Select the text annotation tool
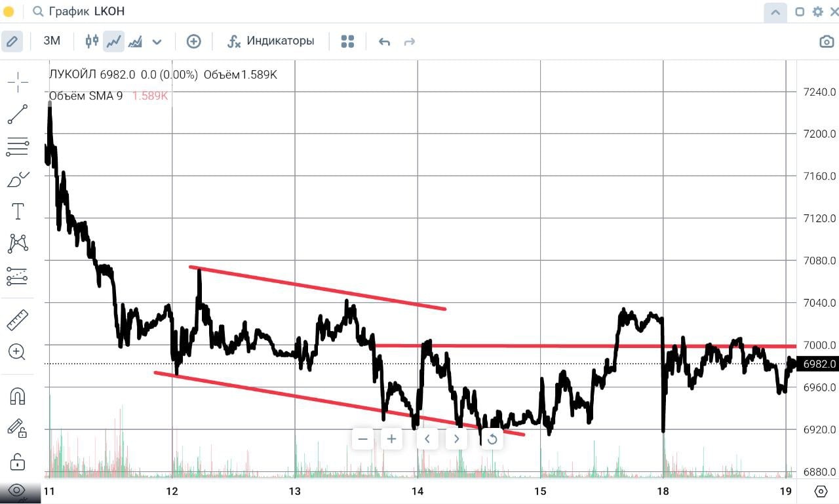Viewport: 839px width, 504px height. click(18, 211)
